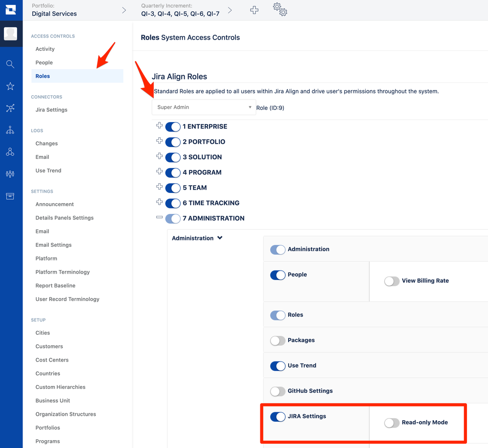
Task: Toggle the 6 TIME TRACKING switch
Action: [173, 203]
